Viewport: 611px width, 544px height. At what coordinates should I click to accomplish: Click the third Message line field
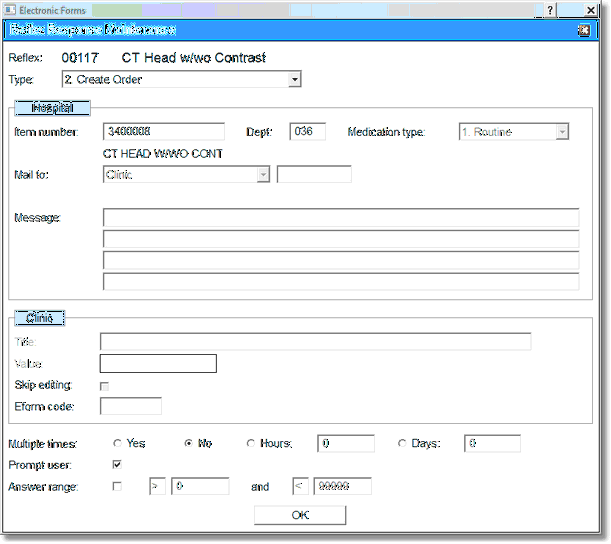pyautogui.click(x=341, y=260)
